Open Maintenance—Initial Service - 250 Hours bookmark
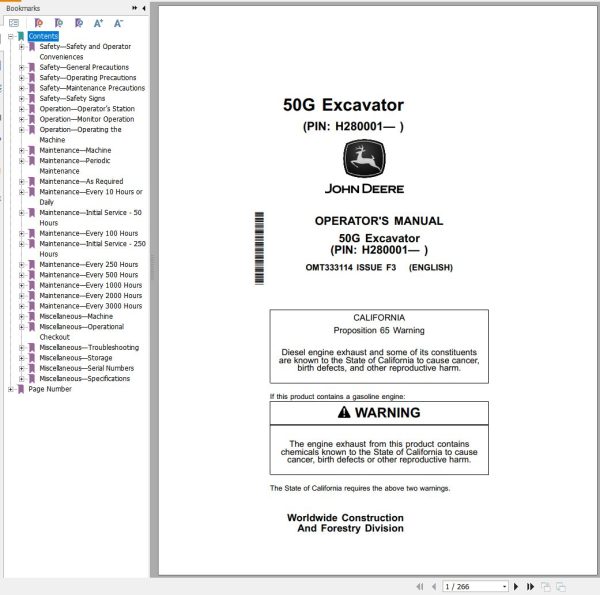 coord(92,249)
